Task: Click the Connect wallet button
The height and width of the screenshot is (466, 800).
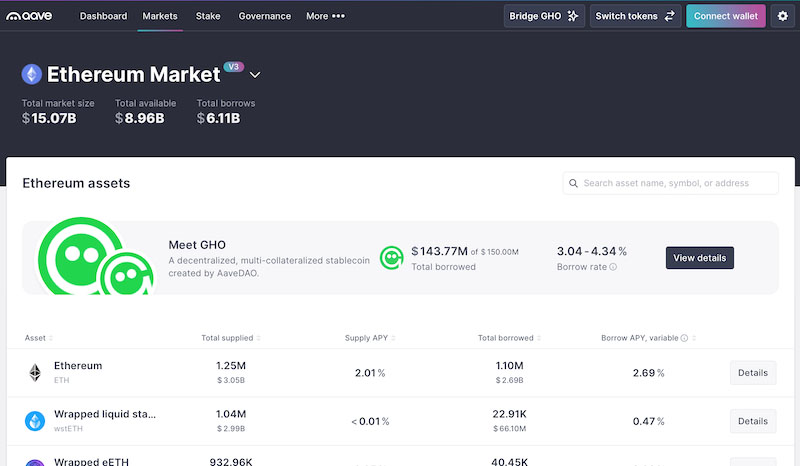Action: click(x=726, y=16)
